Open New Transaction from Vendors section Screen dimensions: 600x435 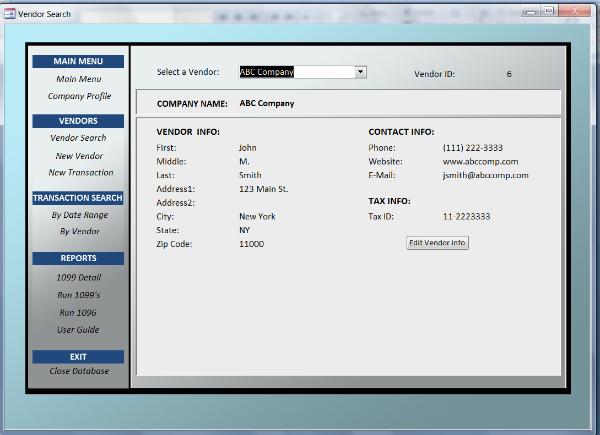(x=80, y=173)
